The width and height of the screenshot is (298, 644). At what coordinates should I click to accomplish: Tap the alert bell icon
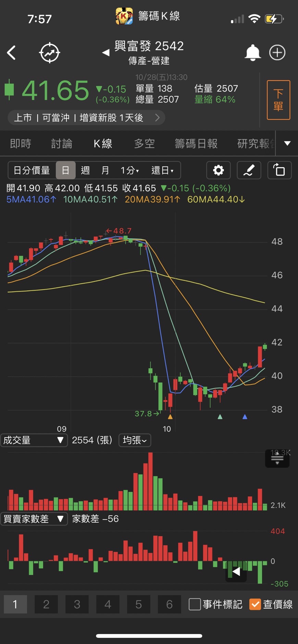pos(252,53)
